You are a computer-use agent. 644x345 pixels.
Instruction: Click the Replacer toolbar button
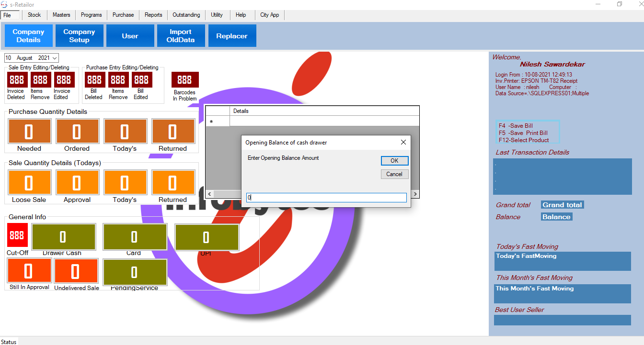pos(232,36)
